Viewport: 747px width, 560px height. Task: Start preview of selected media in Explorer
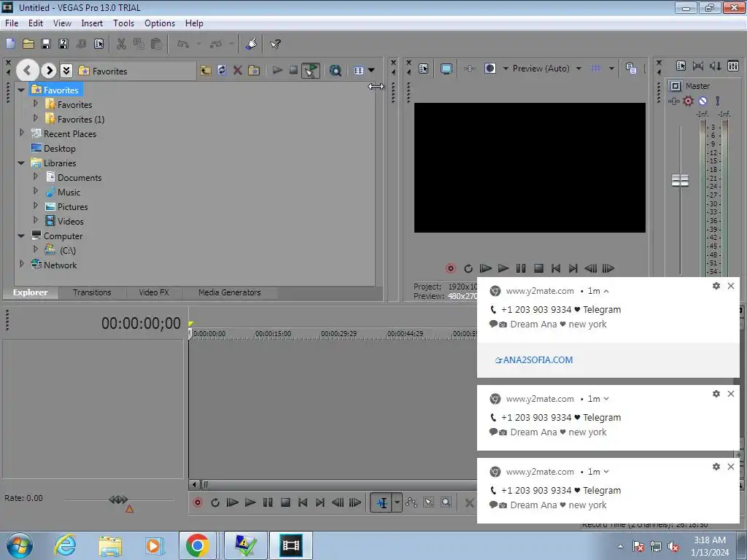[277, 71]
